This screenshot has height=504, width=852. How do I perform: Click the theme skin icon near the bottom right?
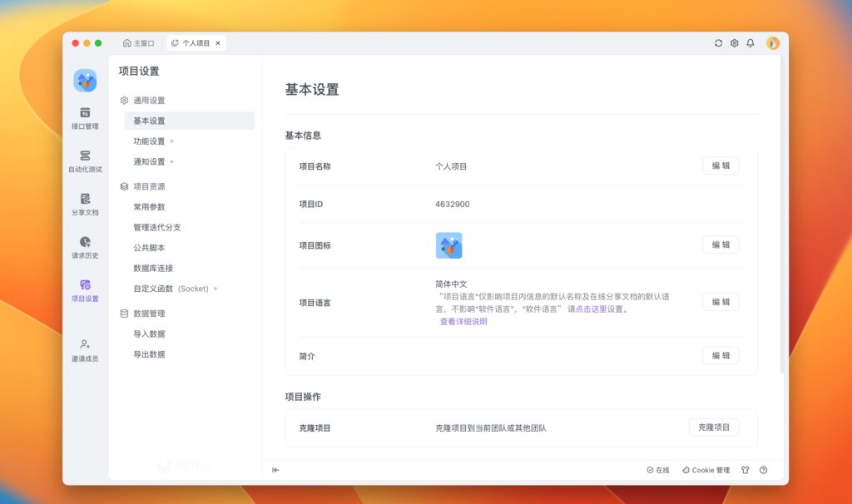coord(744,470)
